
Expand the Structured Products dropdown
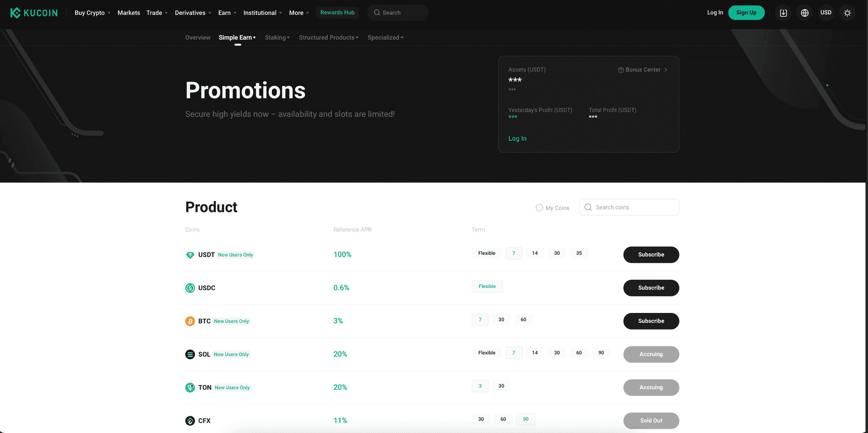[x=328, y=37]
